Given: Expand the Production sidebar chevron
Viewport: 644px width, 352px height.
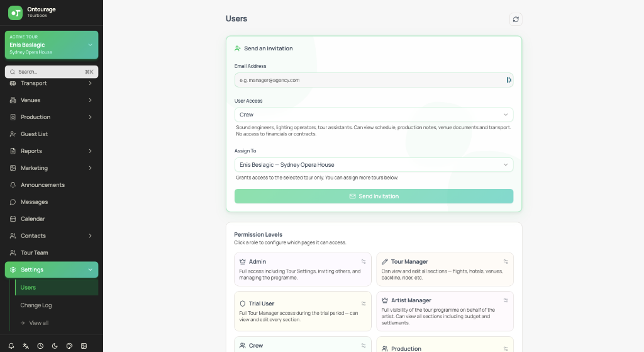Looking at the screenshot, I should (90, 117).
